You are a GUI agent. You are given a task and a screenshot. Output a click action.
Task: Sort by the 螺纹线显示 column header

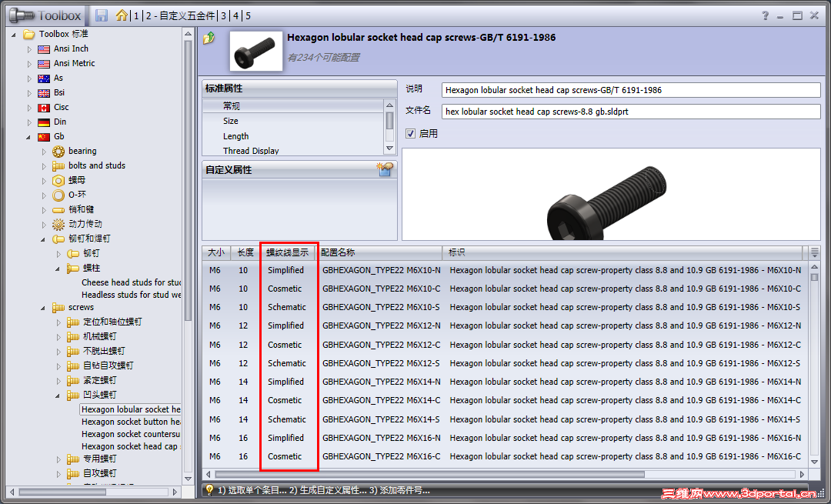(287, 252)
